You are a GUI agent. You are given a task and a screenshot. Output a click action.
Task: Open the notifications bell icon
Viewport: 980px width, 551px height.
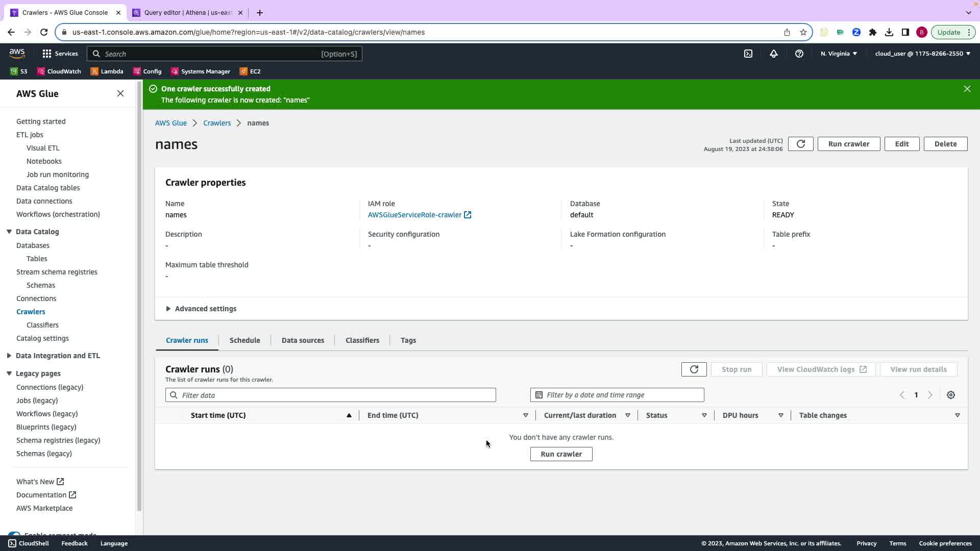click(774, 54)
